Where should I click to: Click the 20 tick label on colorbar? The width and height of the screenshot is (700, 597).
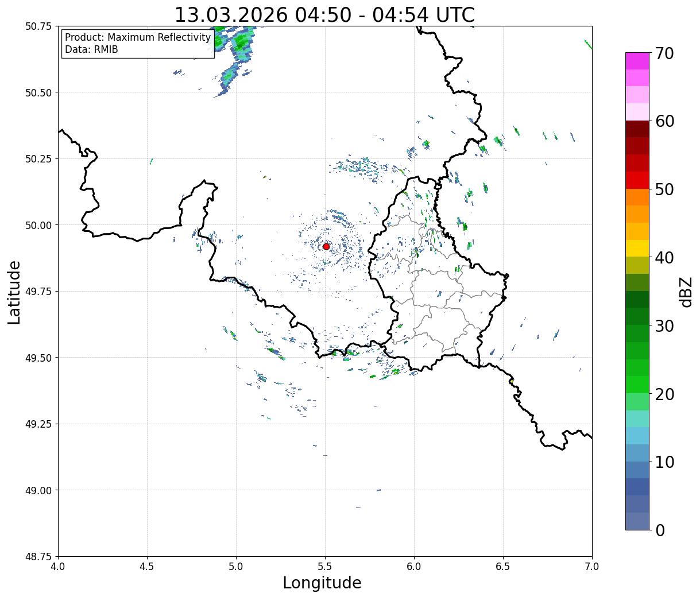664,394
